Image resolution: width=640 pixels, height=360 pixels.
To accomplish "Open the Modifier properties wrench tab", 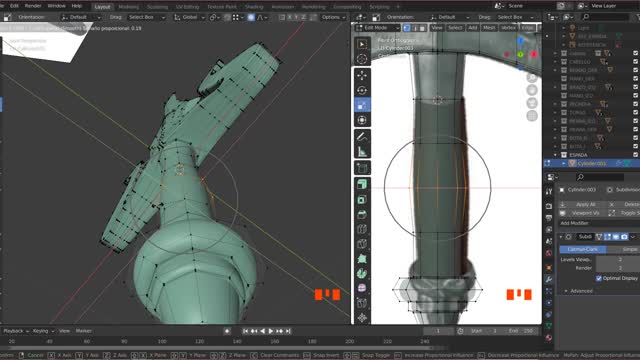I will (549, 280).
